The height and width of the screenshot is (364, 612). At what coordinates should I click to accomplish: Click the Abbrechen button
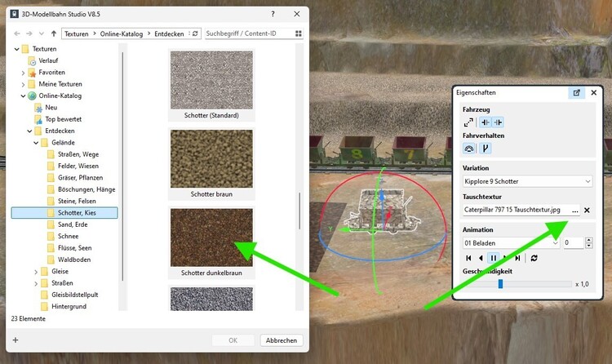point(282,340)
